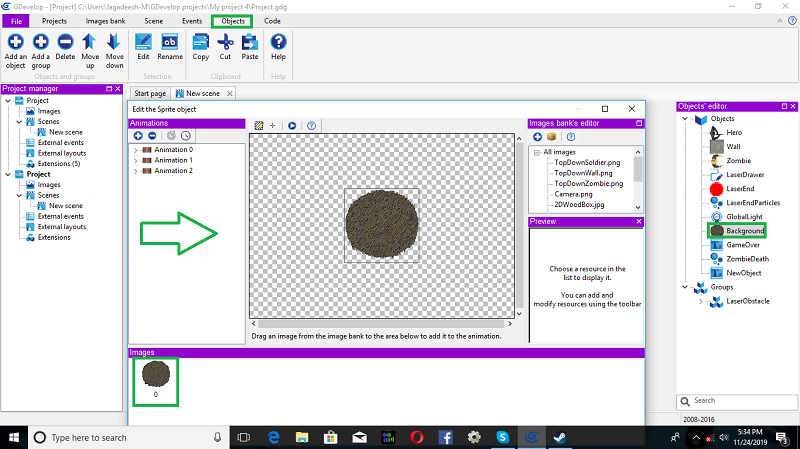This screenshot has width=800, height=449.
Task: Select the Zombie object in Objects' editor
Action: [x=740, y=160]
